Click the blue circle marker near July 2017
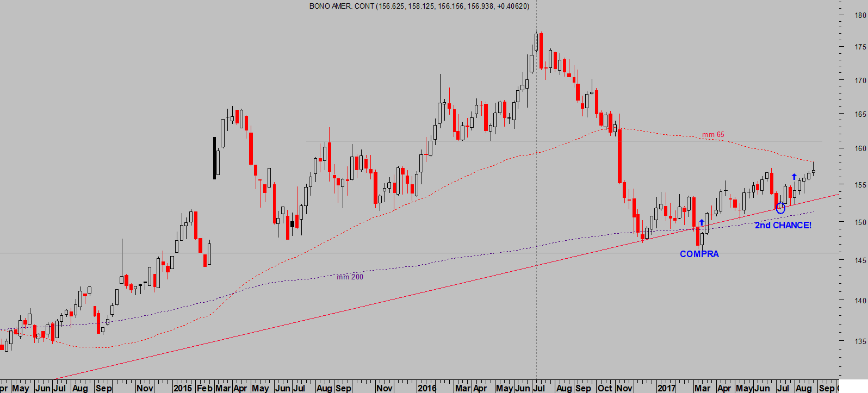Screen dimensions: 868x393 tap(780, 208)
